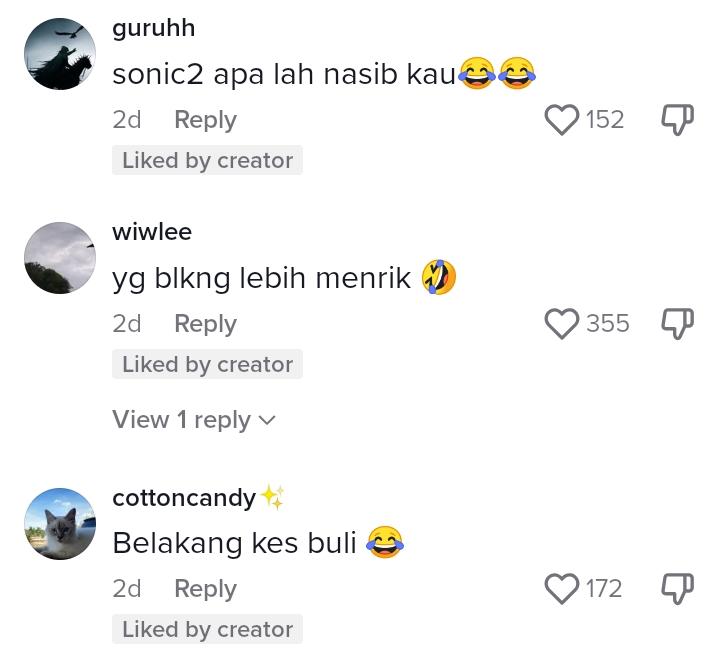This screenshot has width=720, height=660.
Task: Like guruhh's comment with the heart
Action: pyautogui.click(x=562, y=120)
